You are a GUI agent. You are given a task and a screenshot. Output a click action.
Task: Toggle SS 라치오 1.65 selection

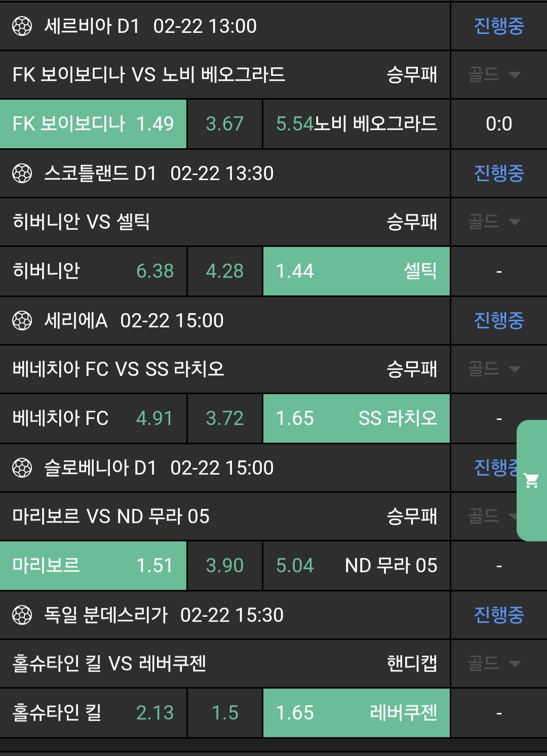[x=356, y=418]
